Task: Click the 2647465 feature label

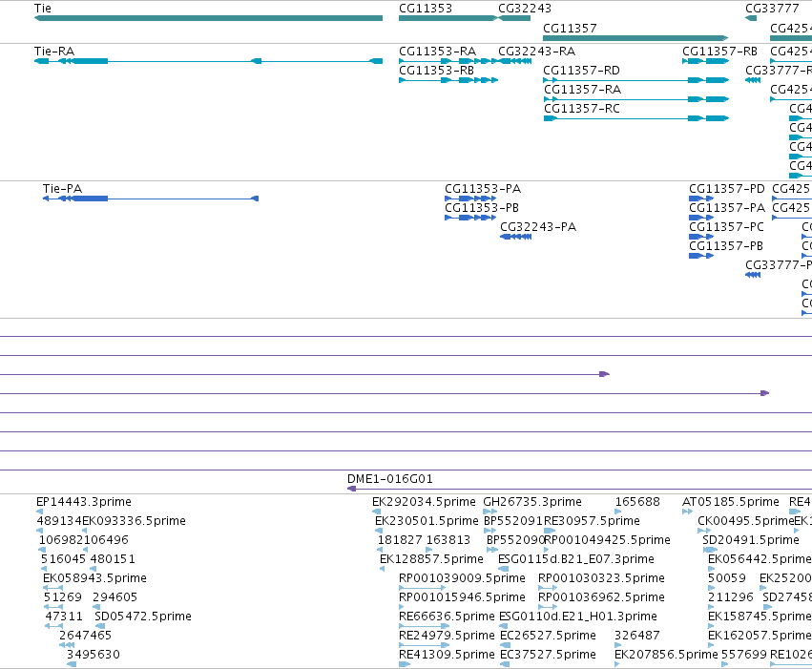Action: coord(86,636)
